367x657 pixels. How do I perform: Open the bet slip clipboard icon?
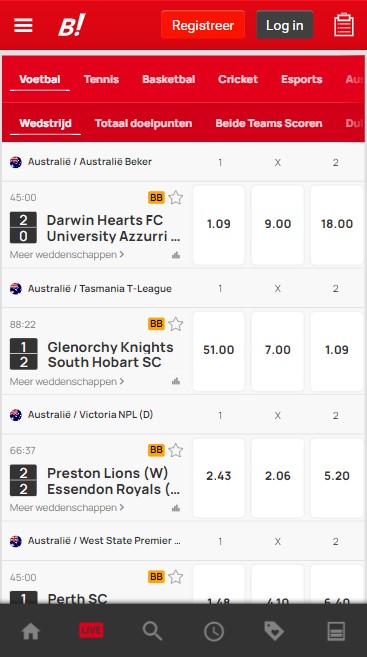[x=344, y=25]
